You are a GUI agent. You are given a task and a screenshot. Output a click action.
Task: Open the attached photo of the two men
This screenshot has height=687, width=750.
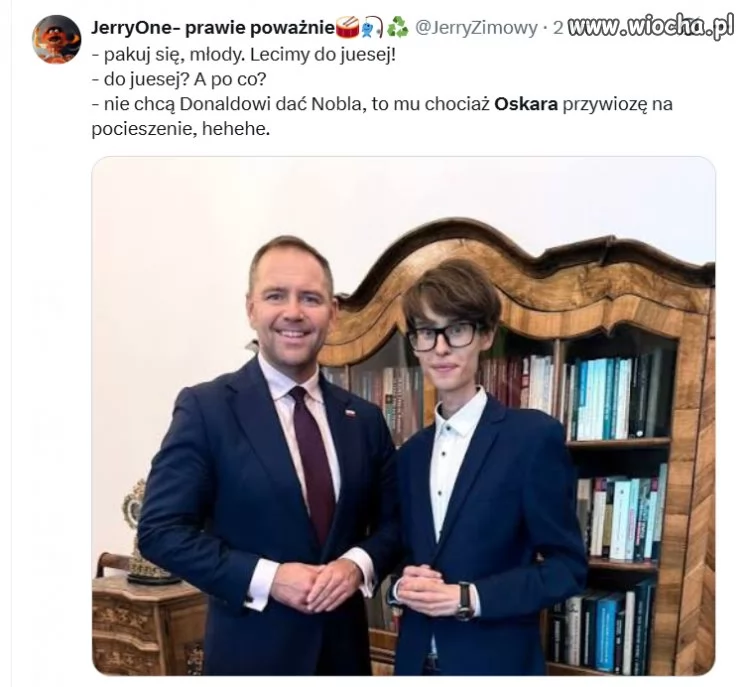point(404,416)
